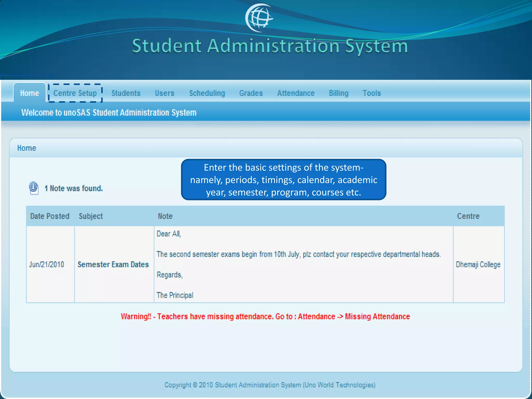Click the missing attendance warning message
Image resolution: width=532 pixels, height=399 pixels.
point(265,316)
